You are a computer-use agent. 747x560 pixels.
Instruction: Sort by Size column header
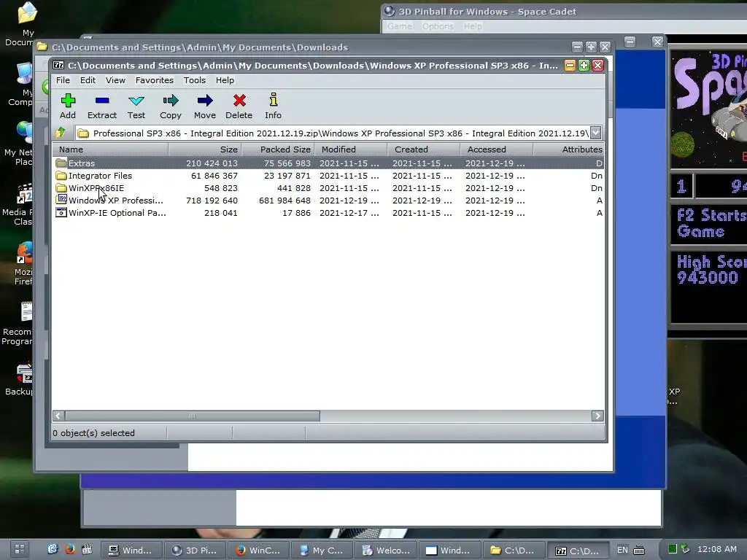point(205,149)
